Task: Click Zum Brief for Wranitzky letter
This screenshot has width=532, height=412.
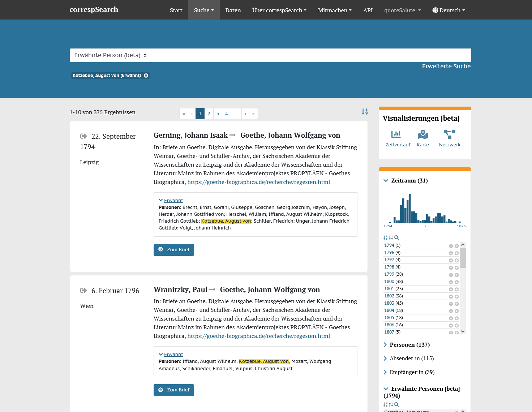Action: pyautogui.click(x=174, y=390)
